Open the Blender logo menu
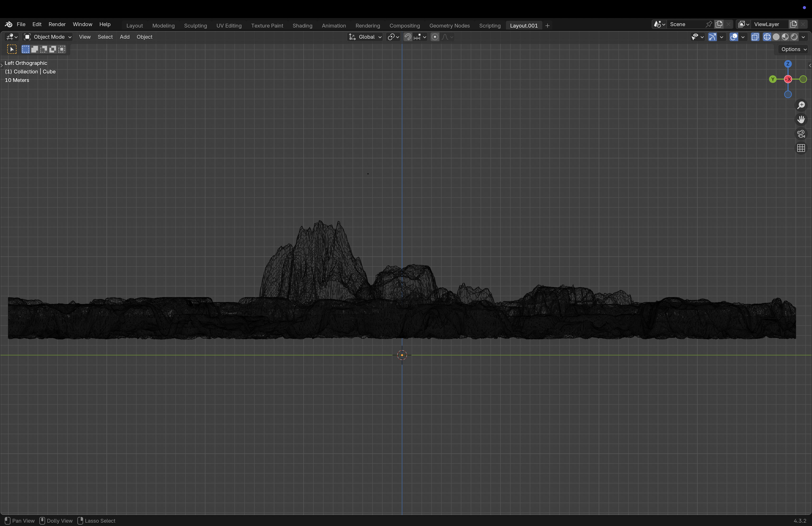 [9, 24]
